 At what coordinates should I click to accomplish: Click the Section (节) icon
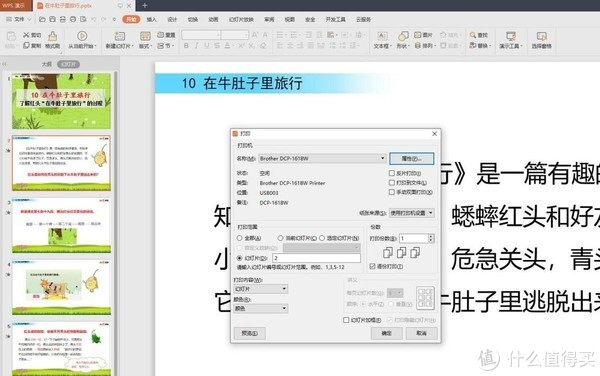[166, 46]
